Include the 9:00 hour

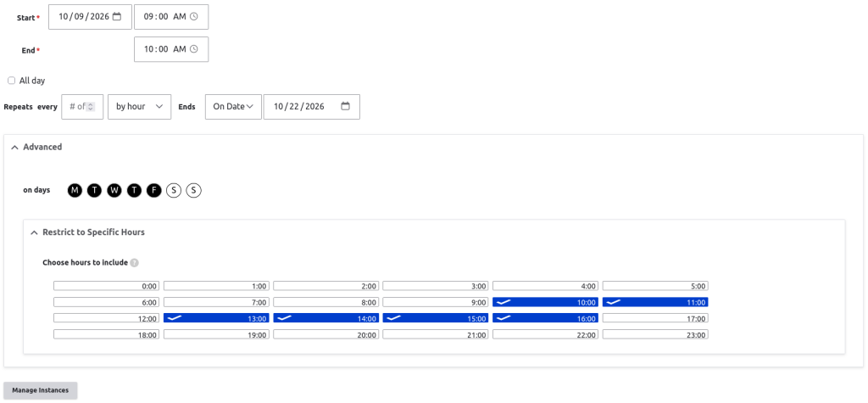(x=436, y=302)
